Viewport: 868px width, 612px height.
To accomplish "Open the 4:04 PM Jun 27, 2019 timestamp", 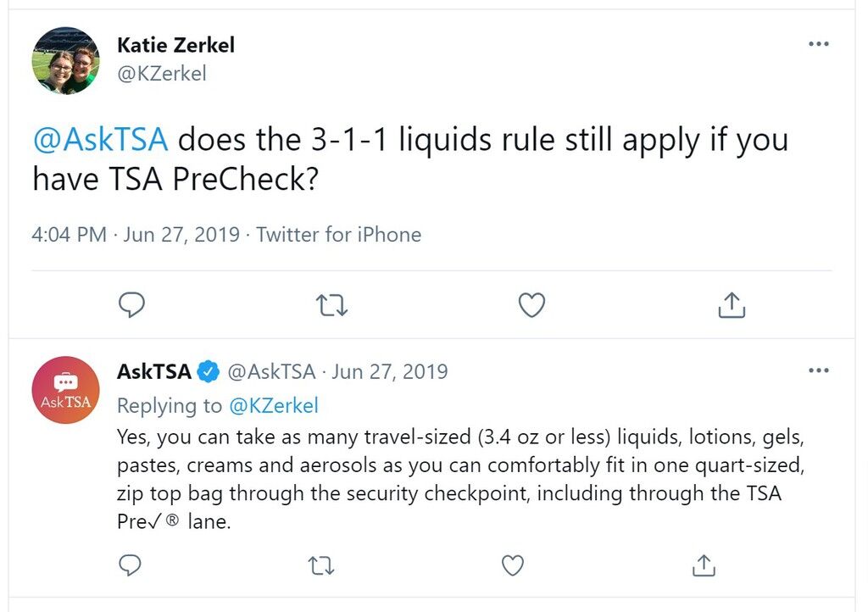I will coord(136,235).
